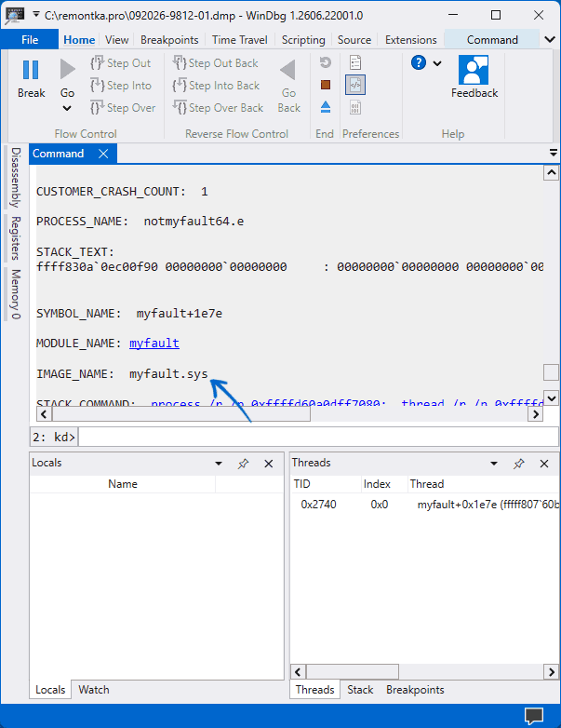Click the Detach blue eject icon
561x728 pixels.
[x=326, y=107]
